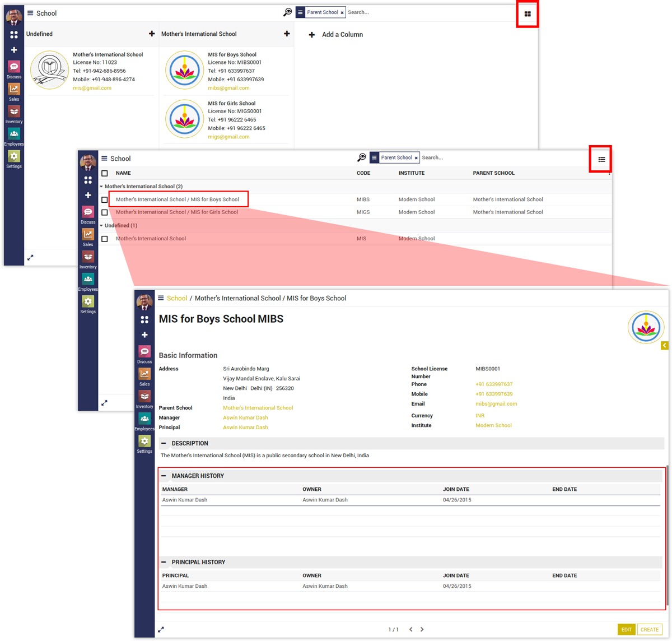This screenshot has width=672, height=641.
Task: Remove the Parent School filter in the list view
Action: point(416,158)
